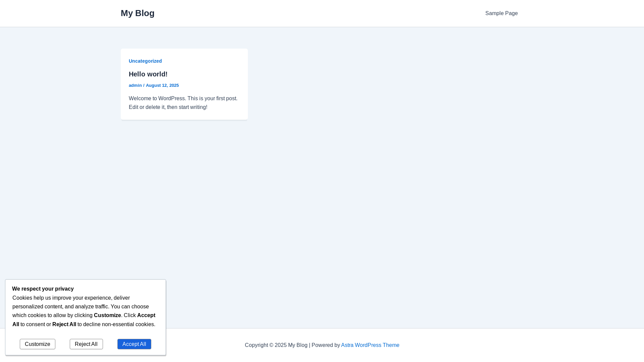Open Astra WordPress Theme footer link
Image resolution: width=644 pixels, height=362 pixels.
coord(370,345)
